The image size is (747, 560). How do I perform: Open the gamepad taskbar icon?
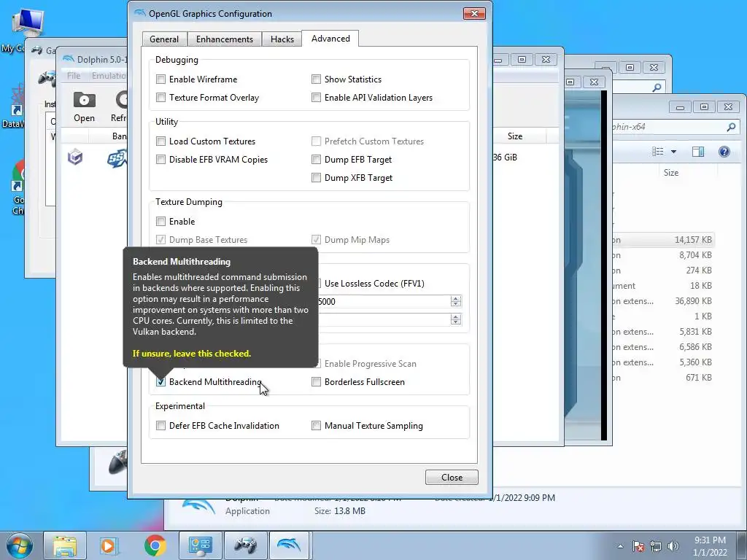tap(245, 545)
